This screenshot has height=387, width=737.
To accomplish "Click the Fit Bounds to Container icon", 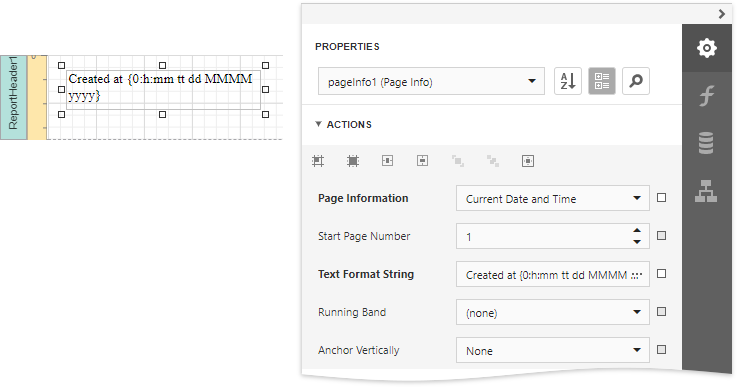I will coord(528,161).
